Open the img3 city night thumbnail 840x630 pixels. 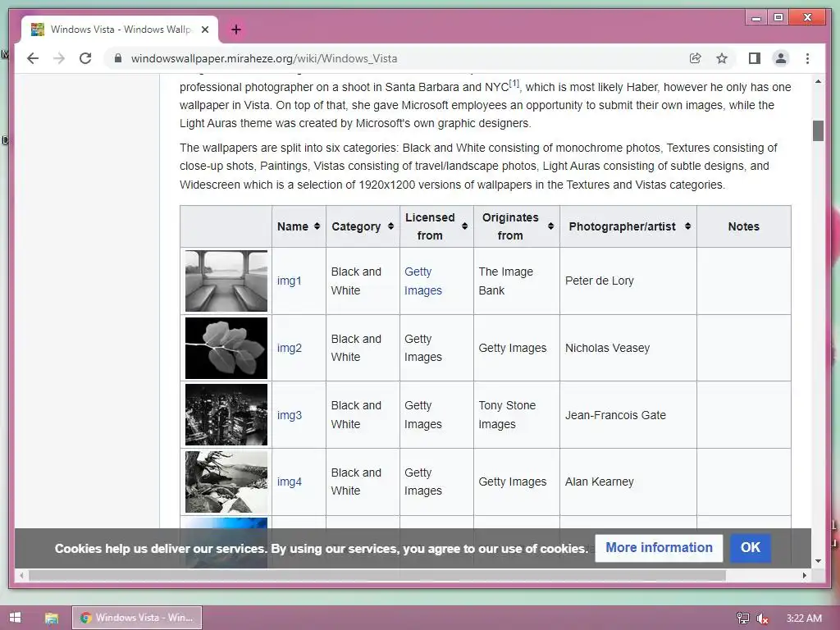226,414
